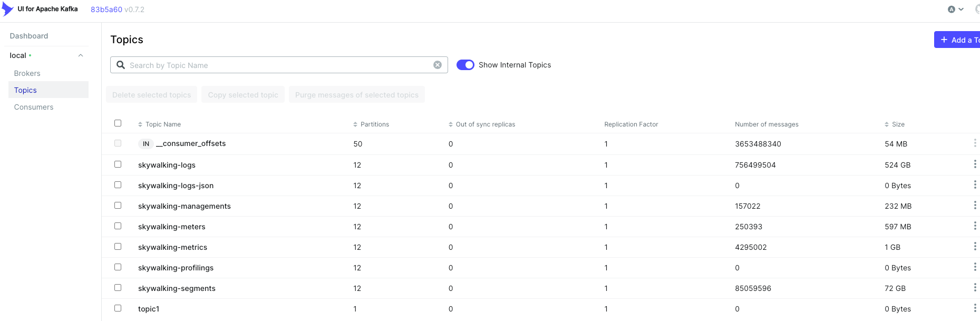Click Delete selected topics button

pyautogui.click(x=152, y=95)
